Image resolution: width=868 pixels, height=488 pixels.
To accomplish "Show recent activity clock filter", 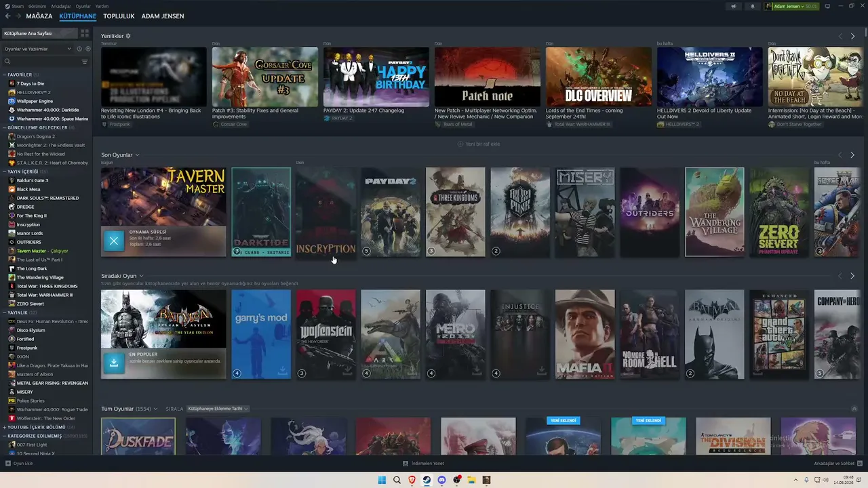I will point(79,49).
